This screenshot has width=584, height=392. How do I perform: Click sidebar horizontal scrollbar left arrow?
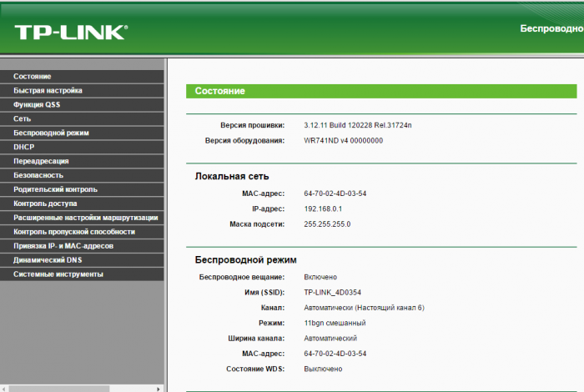click(5, 387)
